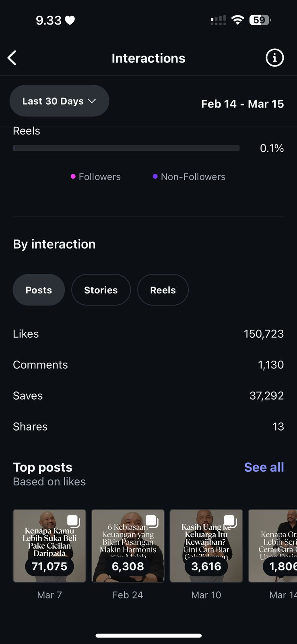Open the 6,308 likes post thumbnail

tap(128, 545)
